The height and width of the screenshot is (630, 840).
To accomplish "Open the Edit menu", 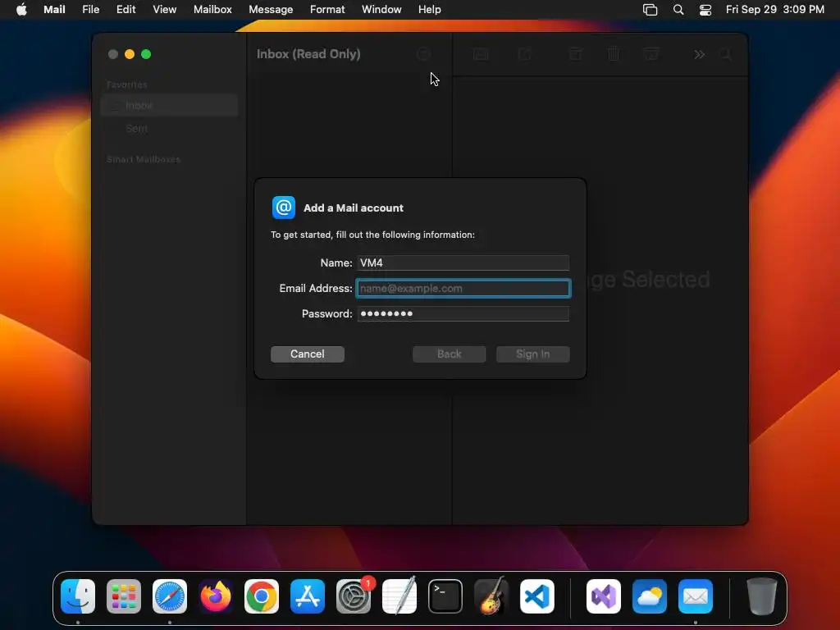I will [126, 9].
